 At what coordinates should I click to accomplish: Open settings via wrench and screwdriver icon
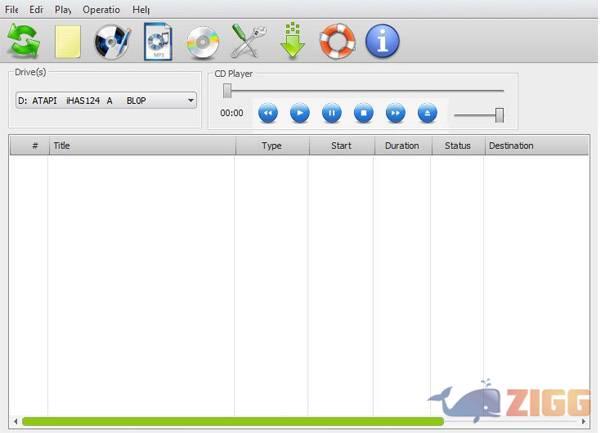(x=247, y=41)
